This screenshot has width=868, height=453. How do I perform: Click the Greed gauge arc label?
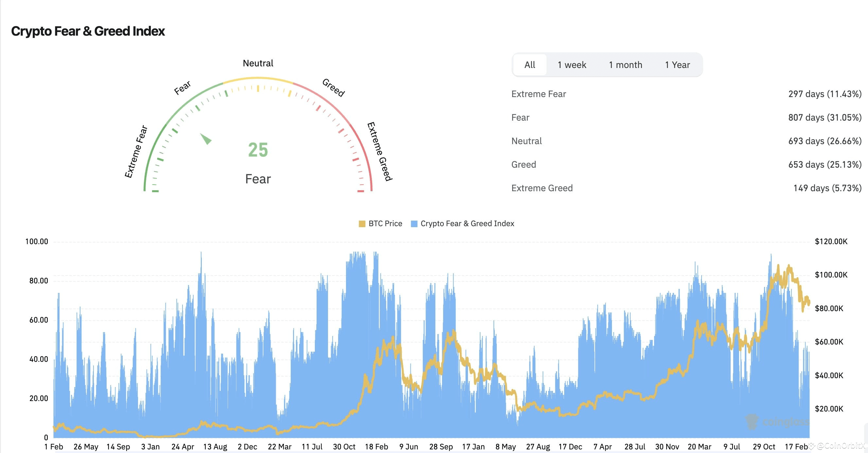[333, 88]
